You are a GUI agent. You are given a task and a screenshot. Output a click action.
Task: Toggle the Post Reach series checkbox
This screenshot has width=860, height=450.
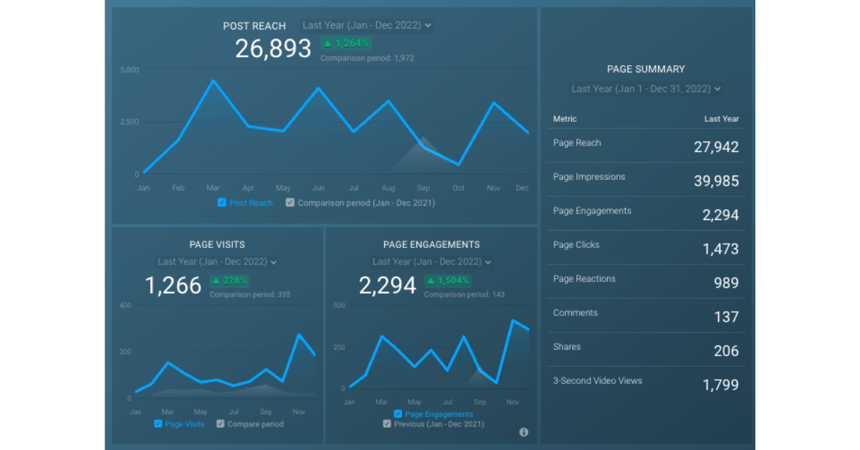[x=222, y=202]
